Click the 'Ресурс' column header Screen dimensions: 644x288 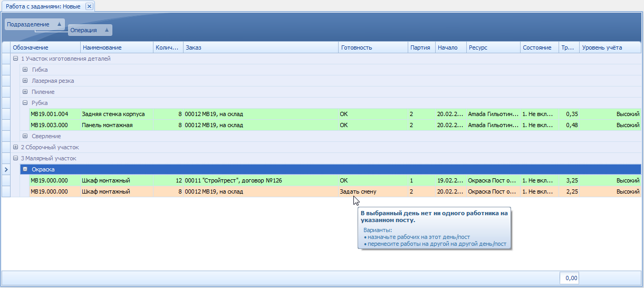[x=493, y=47]
